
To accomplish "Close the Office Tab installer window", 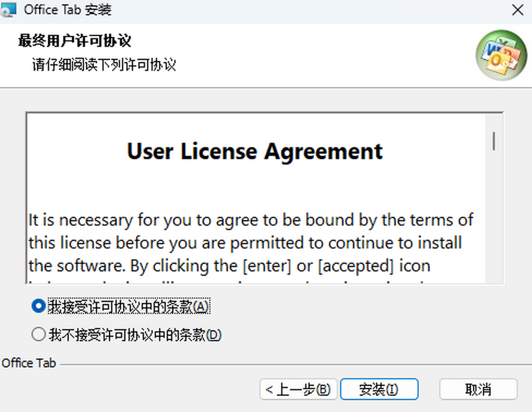I will (x=517, y=10).
